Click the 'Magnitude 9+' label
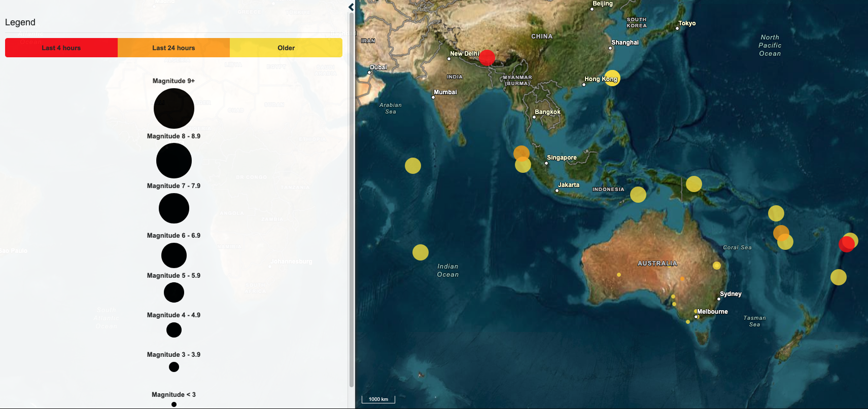This screenshot has height=409, width=868. click(173, 81)
